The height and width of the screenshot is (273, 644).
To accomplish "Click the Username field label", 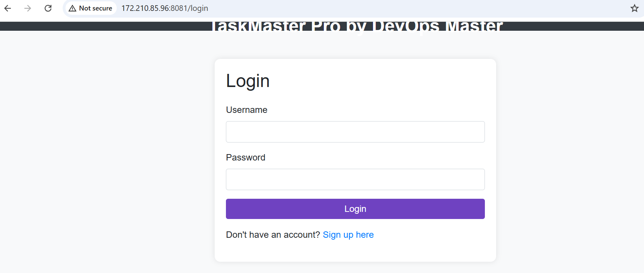I will coord(247,109).
